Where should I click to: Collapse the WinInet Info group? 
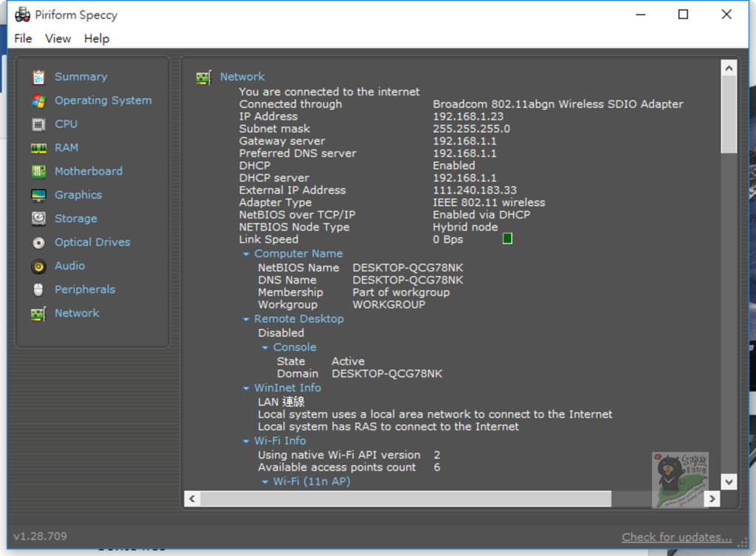point(246,388)
